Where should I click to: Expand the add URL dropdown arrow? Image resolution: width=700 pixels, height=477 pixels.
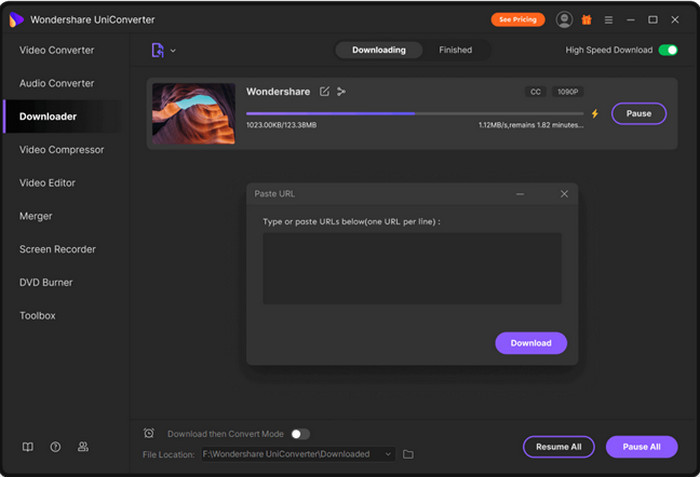(173, 50)
